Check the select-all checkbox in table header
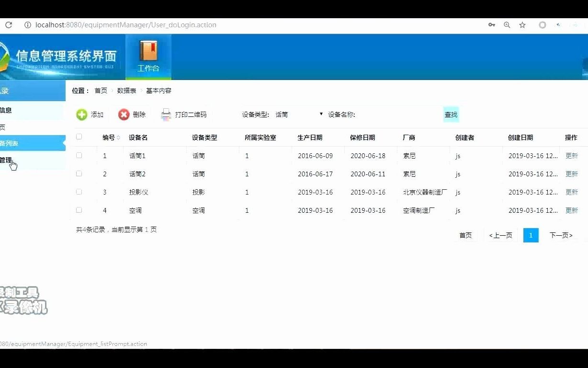The width and height of the screenshot is (588, 368). 79,137
